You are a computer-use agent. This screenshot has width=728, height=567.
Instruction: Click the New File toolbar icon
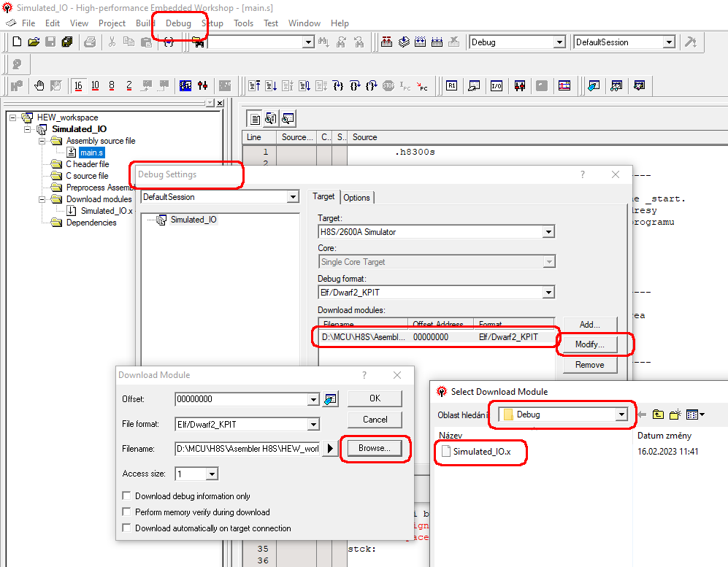tap(17, 42)
